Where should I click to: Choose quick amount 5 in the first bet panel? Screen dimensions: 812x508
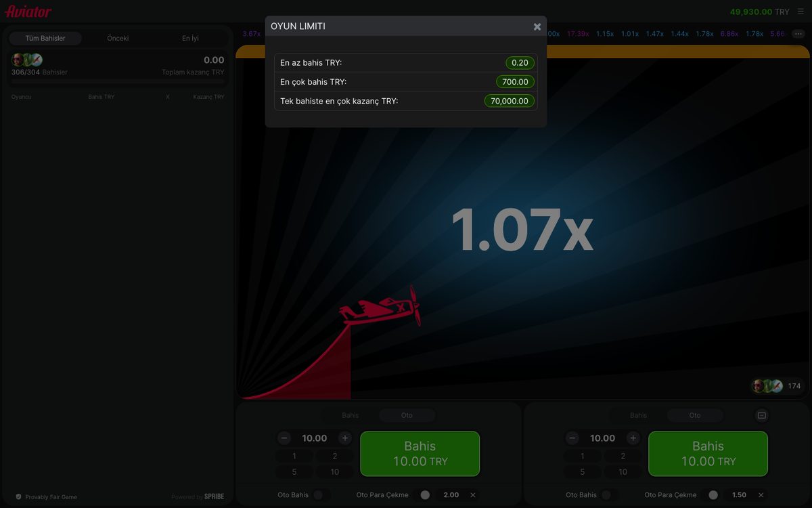pos(294,472)
